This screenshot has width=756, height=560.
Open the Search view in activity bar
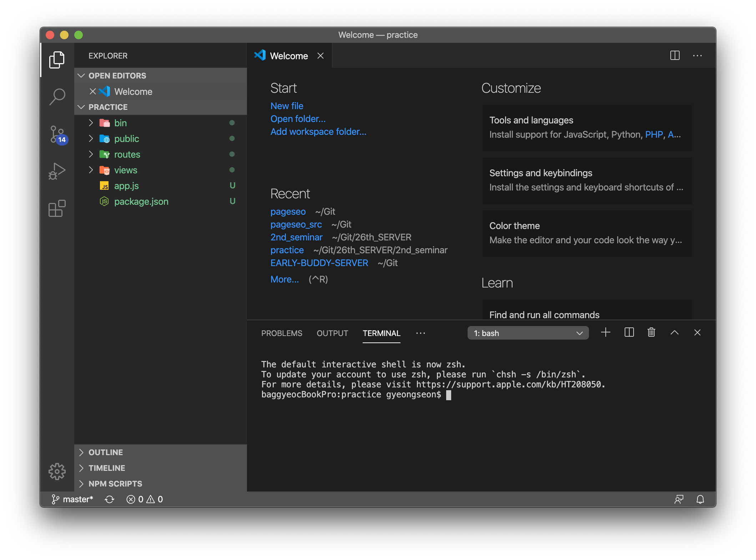pyautogui.click(x=57, y=96)
